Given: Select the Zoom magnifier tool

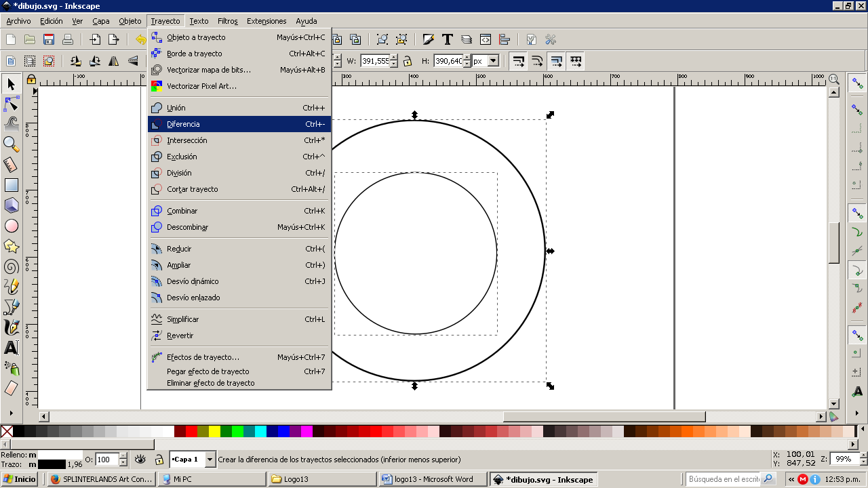Looking at the screenshot, I should [11, 144].
